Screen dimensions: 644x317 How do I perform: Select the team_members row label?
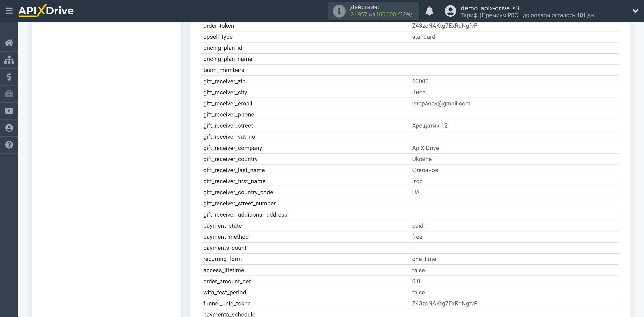point(224,70)
